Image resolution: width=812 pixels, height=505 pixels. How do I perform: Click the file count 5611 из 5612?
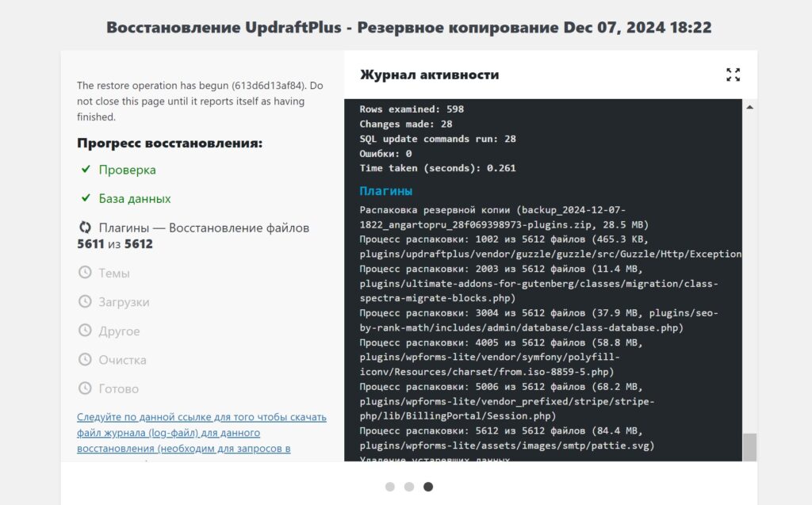pos(115,244)
